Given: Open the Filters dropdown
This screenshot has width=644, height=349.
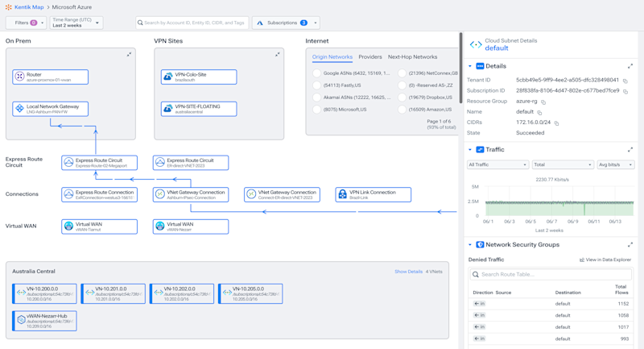Looking at the screenshot, I should tap(27, 23).
